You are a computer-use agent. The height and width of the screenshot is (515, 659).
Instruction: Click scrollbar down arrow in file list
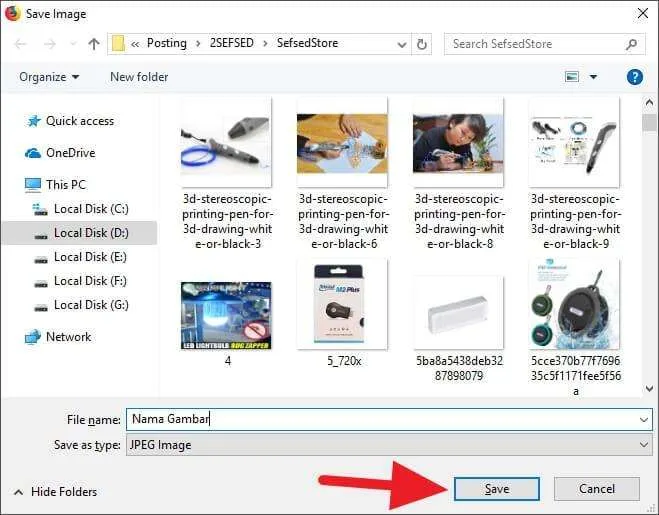[x=649, y=388]
